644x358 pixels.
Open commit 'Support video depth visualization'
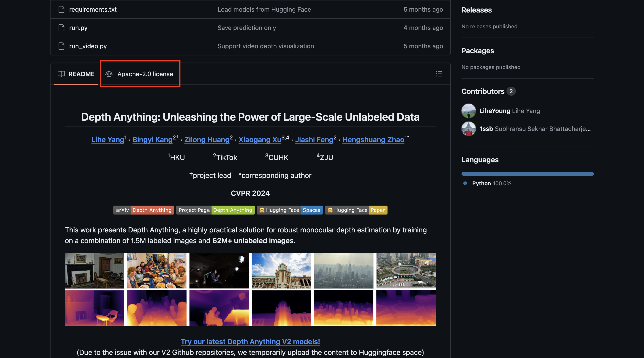click(265, 46)
